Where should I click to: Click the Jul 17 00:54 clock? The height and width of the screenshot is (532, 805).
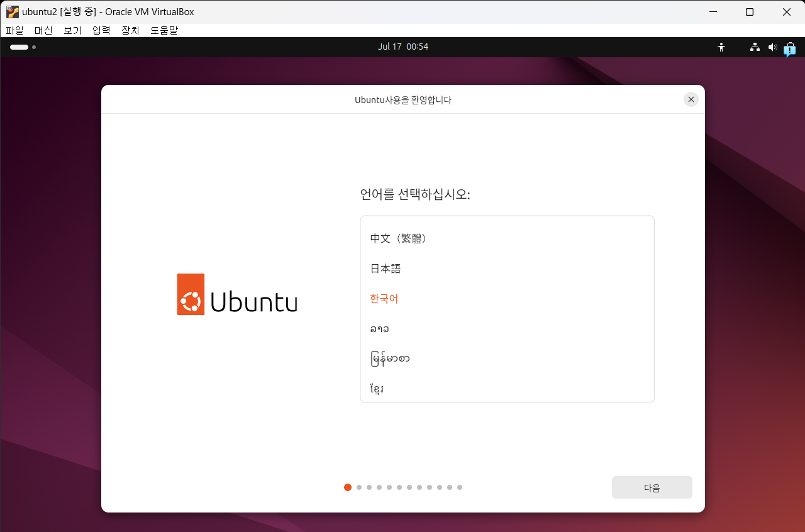point(403,47)
